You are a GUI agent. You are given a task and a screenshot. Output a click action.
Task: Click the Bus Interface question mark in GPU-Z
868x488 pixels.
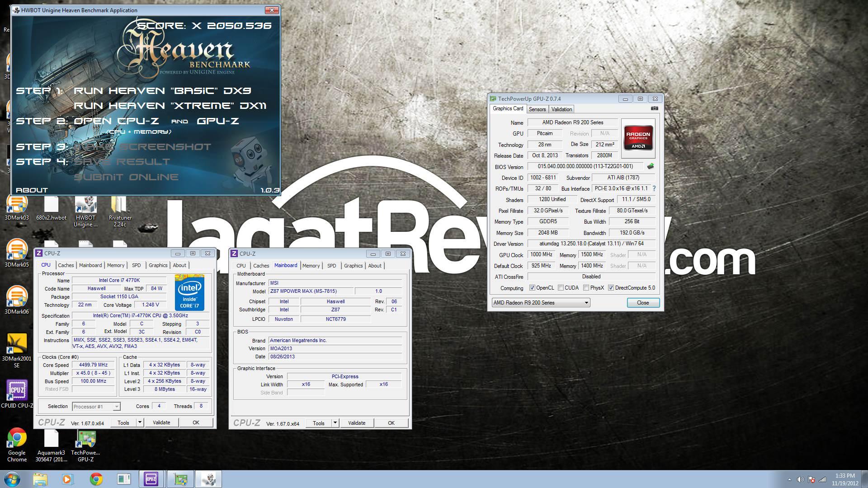point(654,188)
